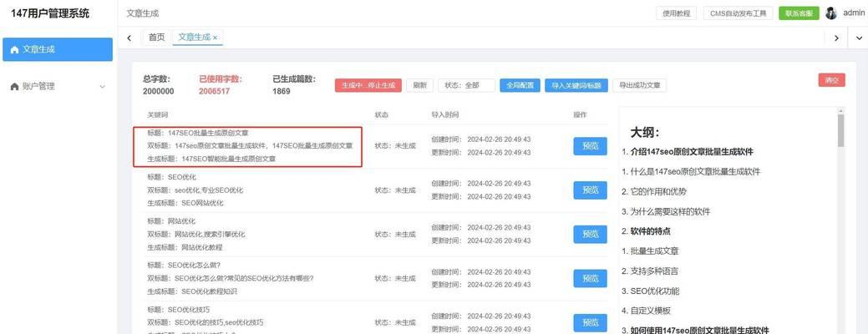Open 全局配置 settings
Screen dimensions: 868x334
click(x=520, y=85)
